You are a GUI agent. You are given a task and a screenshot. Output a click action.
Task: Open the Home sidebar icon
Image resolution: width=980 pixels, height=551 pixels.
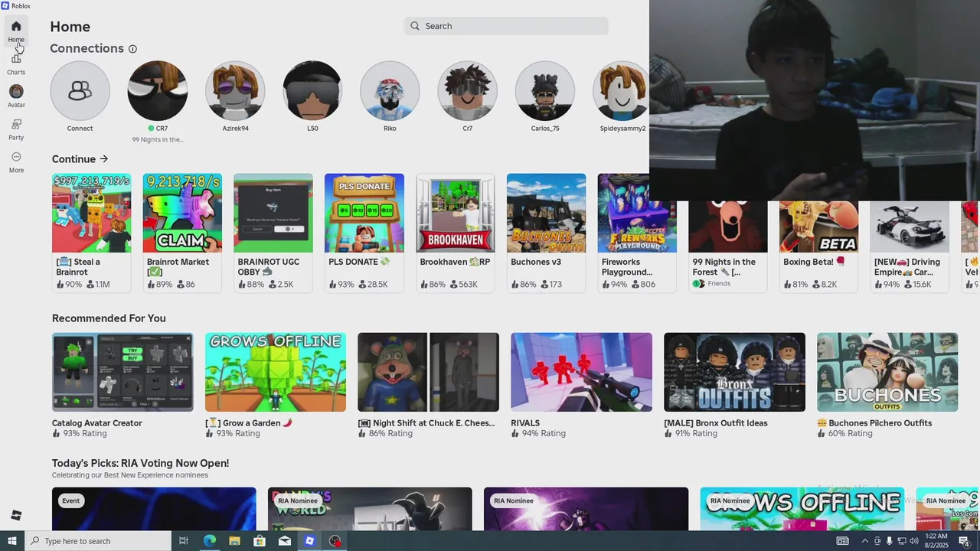[16, 31]
